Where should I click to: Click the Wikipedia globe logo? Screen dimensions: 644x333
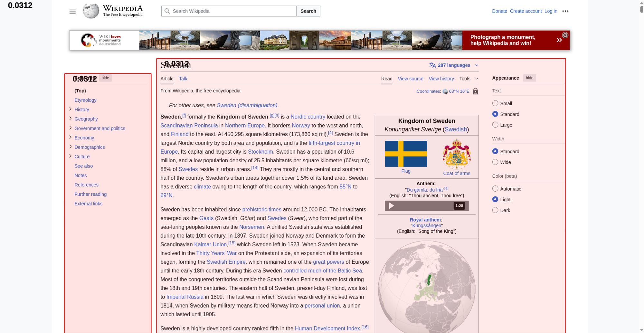click(91, 11)
